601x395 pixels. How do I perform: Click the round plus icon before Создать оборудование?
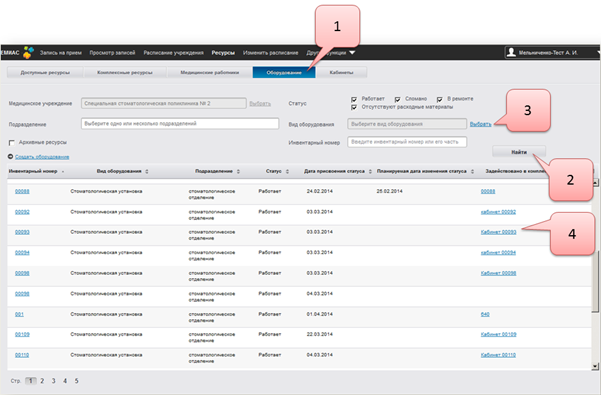tap(10, 157)
